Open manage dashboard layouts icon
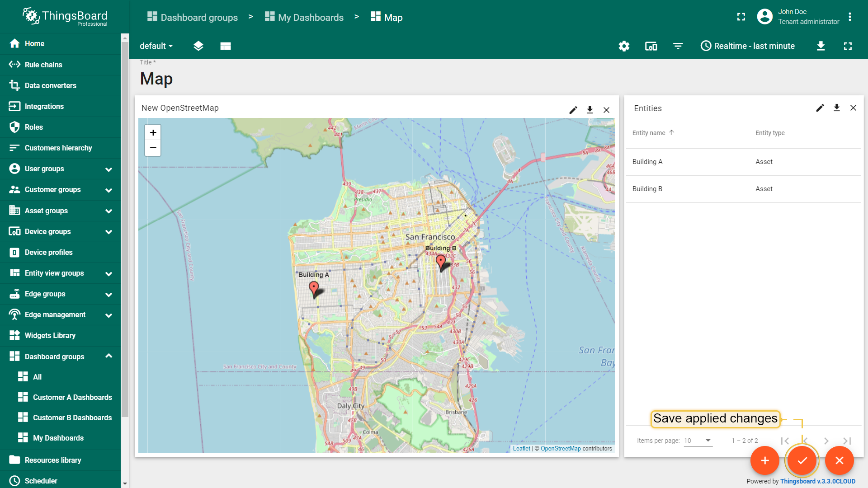 (226, 46)
